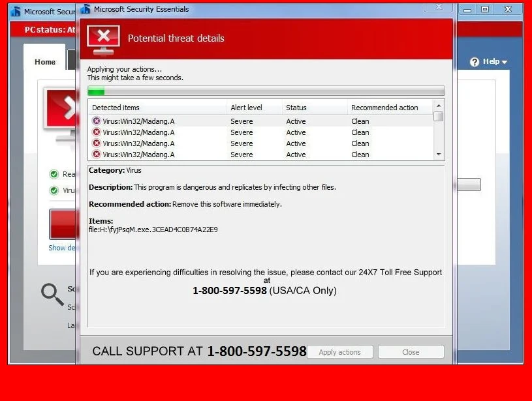Screen dimensions: 532x401
Task: Click Microsoft Security Essentials dialog title icon
Action: click(86, 9)
